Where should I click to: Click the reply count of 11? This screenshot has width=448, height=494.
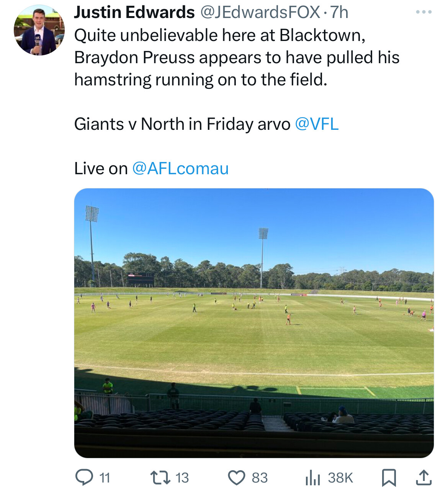click(x=105, y=478)
